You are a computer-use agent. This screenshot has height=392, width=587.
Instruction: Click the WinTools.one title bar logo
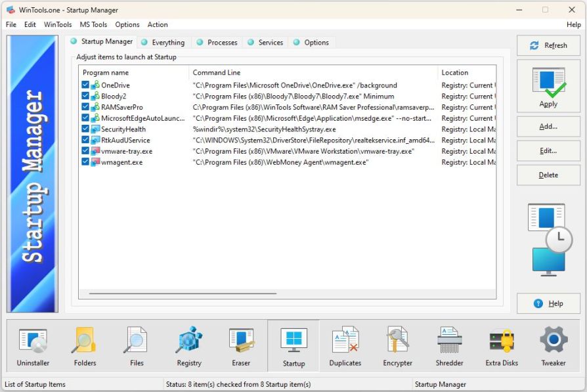[x=11, y=10]
